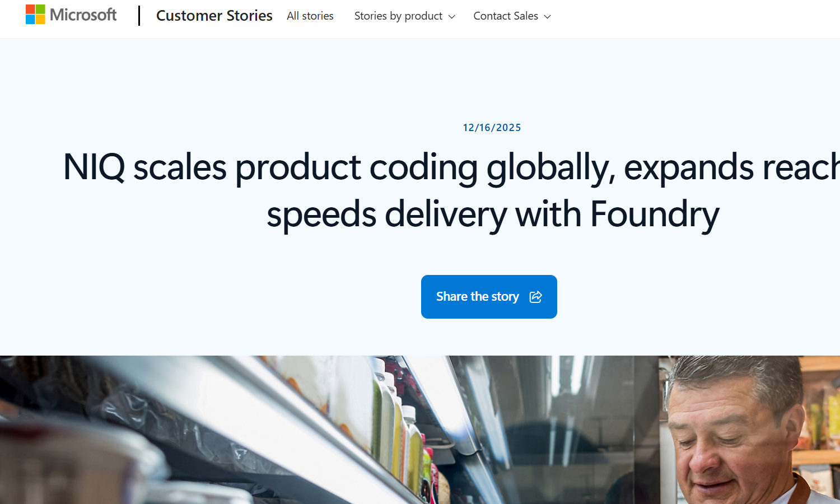Click the word "NIQ" in the headline

[94, 167]
